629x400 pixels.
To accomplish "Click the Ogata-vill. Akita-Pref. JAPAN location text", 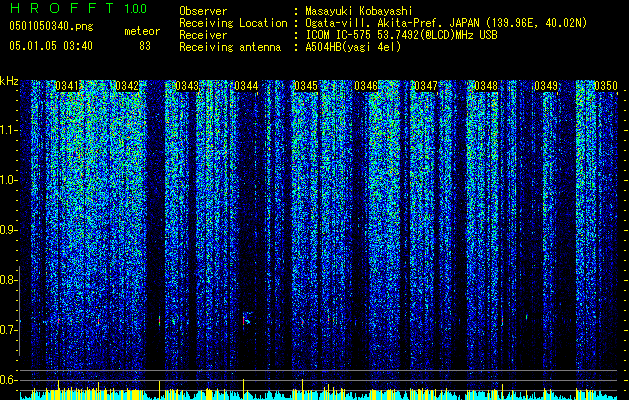I will point(446,23).
